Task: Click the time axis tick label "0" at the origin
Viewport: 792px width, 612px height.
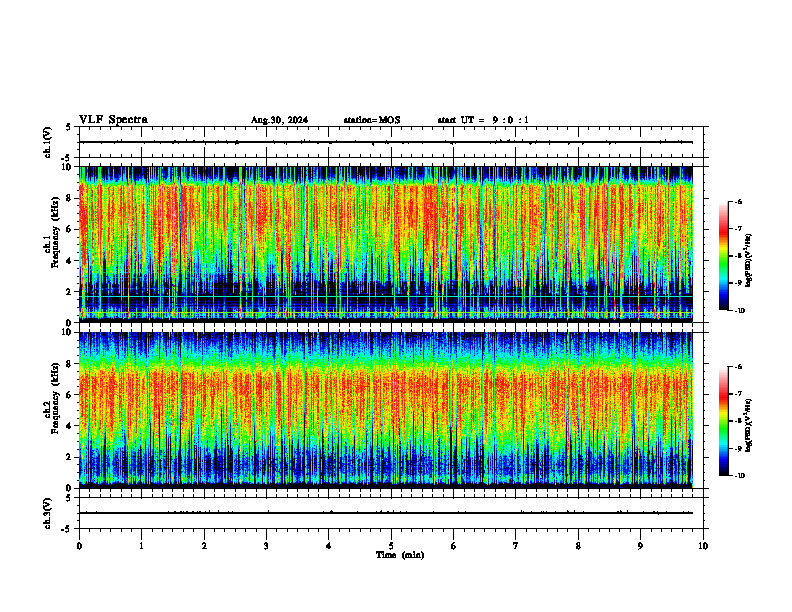Action: [x=79, y=546]
